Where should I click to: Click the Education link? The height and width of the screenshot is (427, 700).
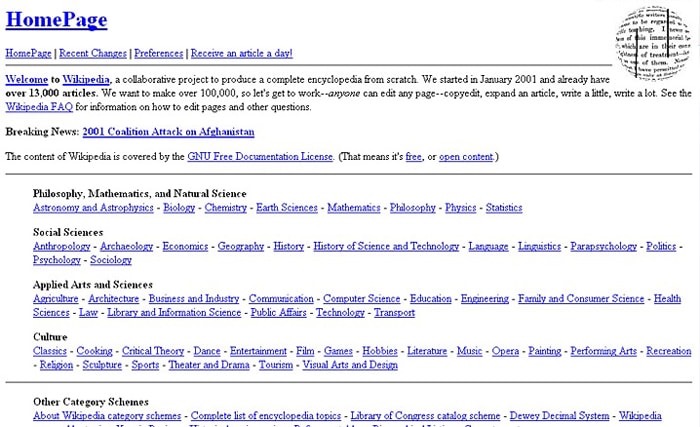pyautogui.click(x=430, y=299)
